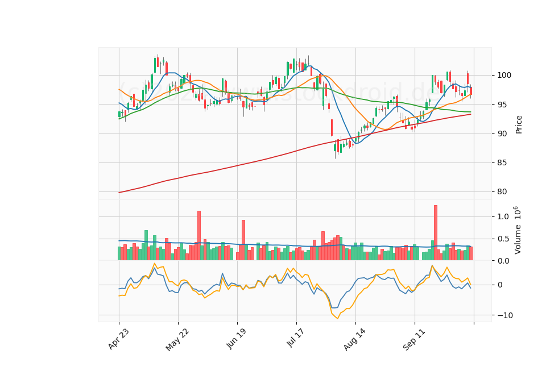This screenshot has width=546, height=392.
Task: Click the 0 indicator axis tick
Action: 500,285
